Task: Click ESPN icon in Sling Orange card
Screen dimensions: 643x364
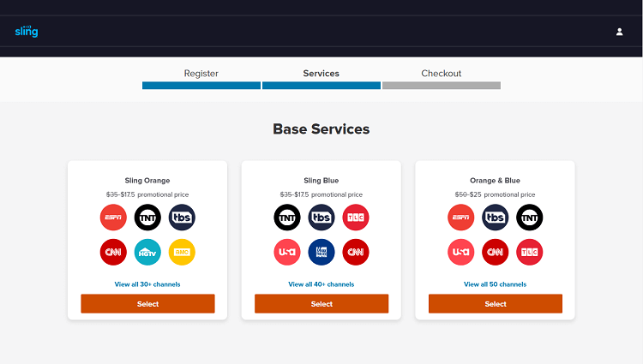Action: pos(113,218)
